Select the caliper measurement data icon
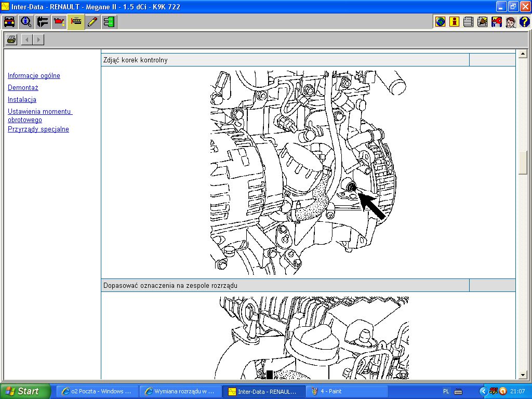This screenshot has width=532, height=399. tap(43, 22)
